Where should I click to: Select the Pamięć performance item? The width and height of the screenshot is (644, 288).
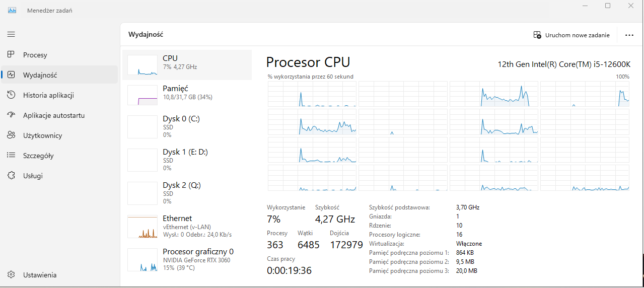point(187,95)
